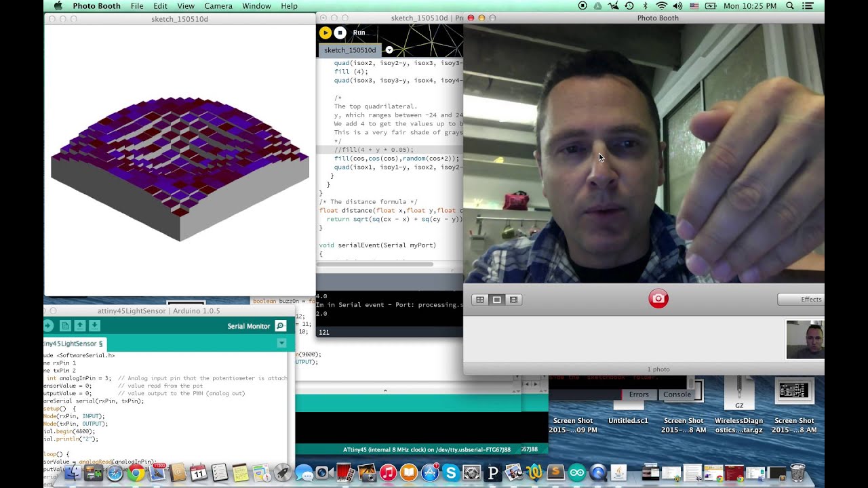Screen dimensions: 868x488
Task: Select single still photo mode in Photo Booth
Action: pos(496,300)
